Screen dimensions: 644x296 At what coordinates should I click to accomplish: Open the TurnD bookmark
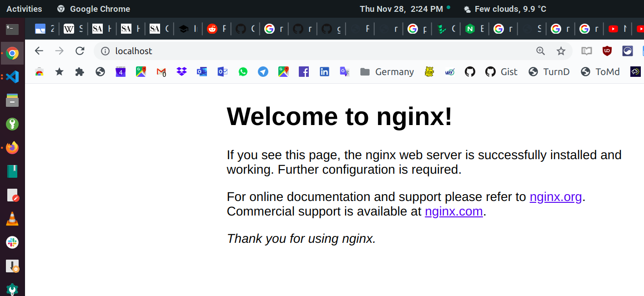click(x=549, y=72)
